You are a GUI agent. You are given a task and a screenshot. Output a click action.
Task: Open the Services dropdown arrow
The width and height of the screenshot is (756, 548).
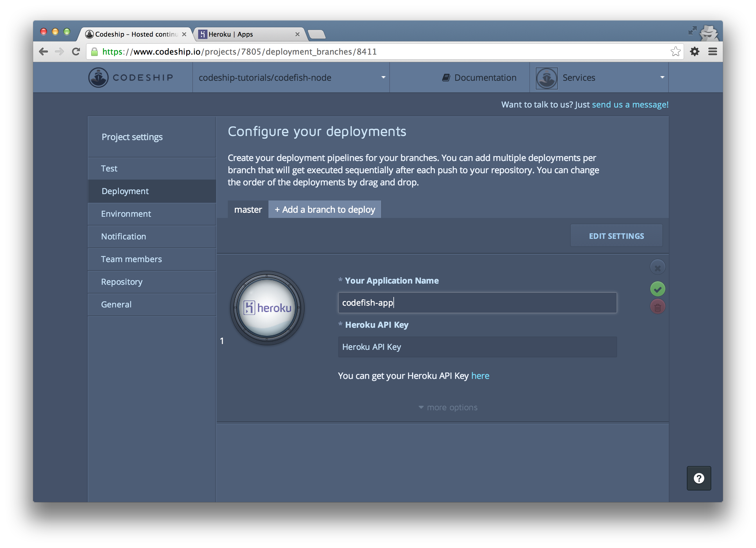point(662,78)
